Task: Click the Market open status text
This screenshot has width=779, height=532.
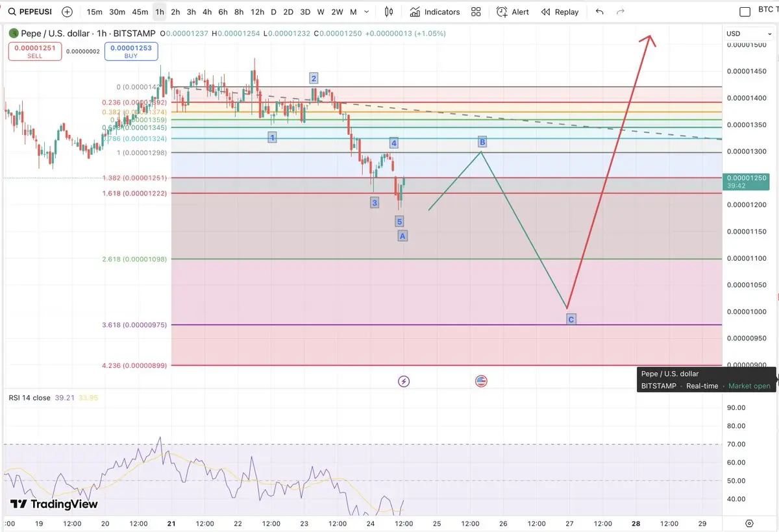Action: click(x=749, y=386)
